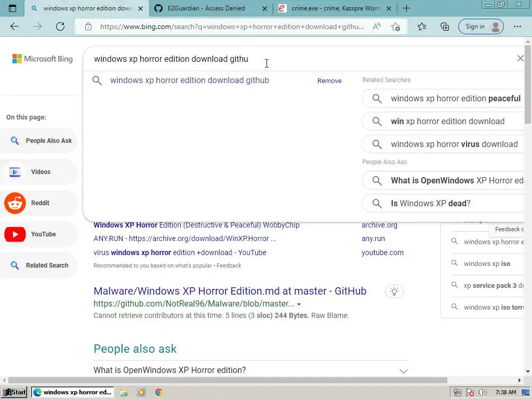Image resolution: width=532 pixels, height=399 pixels.
Task: Click Sign in button
Action: click(x=481, y=26)
